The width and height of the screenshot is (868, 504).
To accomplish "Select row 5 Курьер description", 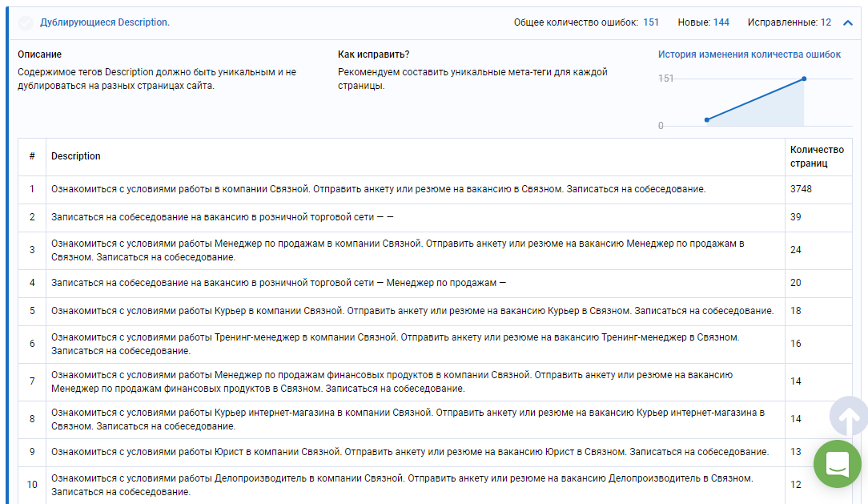I will [412, 311].
